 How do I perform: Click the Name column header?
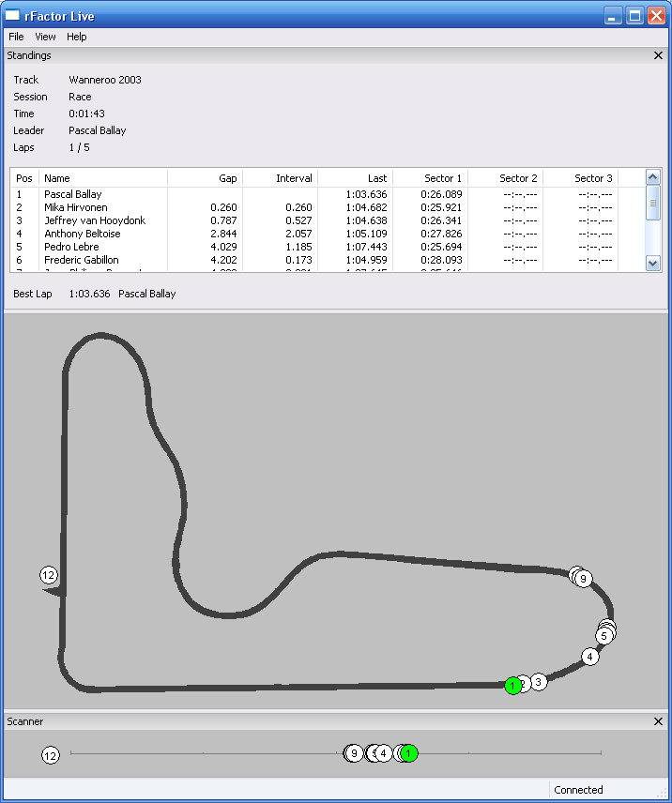click(x=103, y=177)
